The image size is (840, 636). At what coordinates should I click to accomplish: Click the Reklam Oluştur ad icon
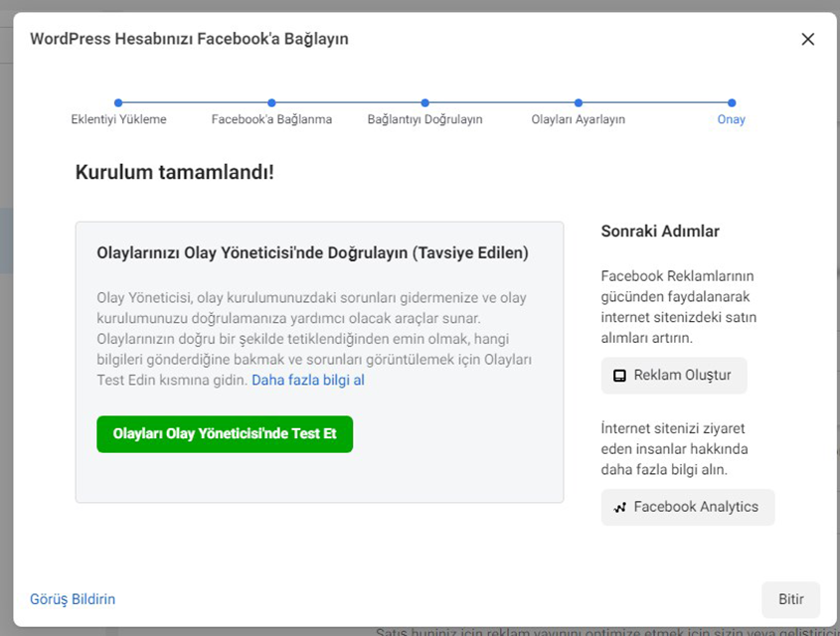tap(619, 376)
